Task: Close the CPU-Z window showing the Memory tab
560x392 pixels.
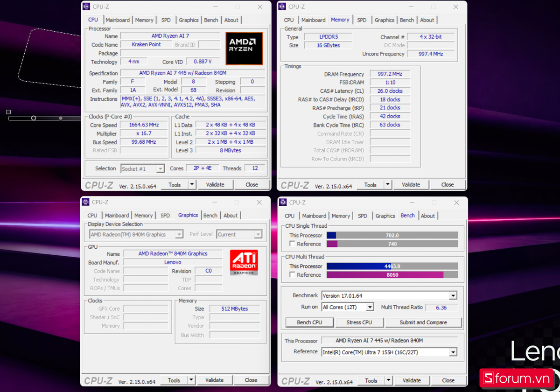Action: (456, 7)
